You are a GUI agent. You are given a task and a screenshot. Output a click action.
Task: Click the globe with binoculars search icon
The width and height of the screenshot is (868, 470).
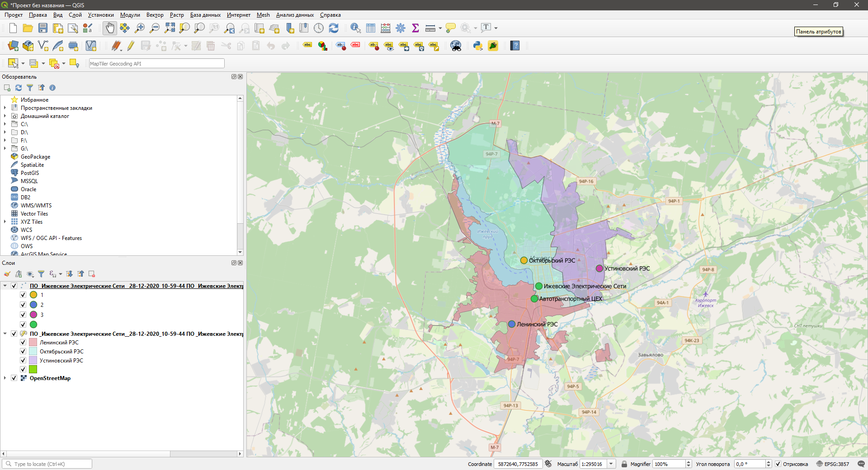[x=456, y=46]
